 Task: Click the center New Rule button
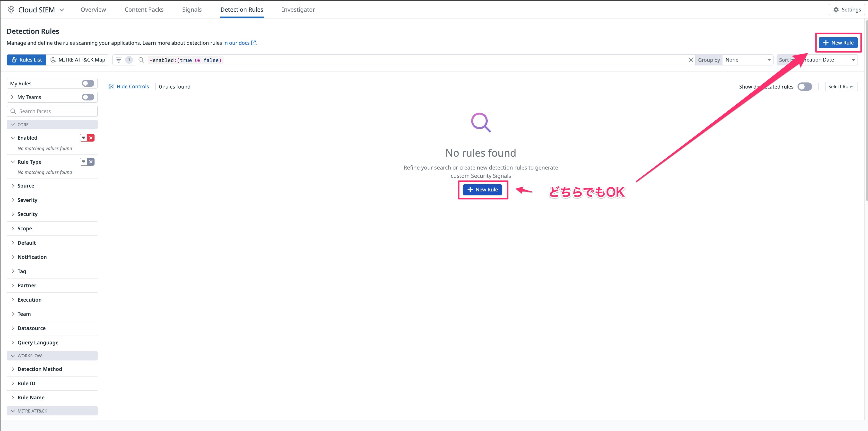point(482,190)
